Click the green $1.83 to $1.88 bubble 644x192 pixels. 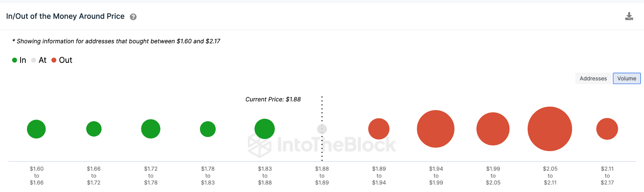pos(264,129)
